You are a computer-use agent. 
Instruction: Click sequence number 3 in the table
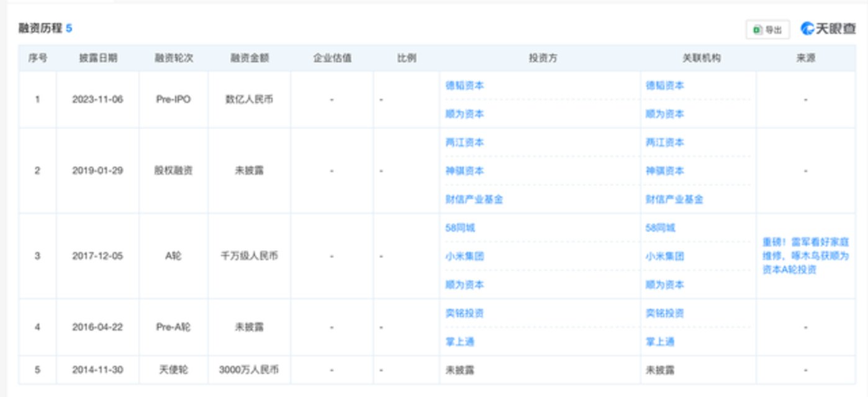37,256
